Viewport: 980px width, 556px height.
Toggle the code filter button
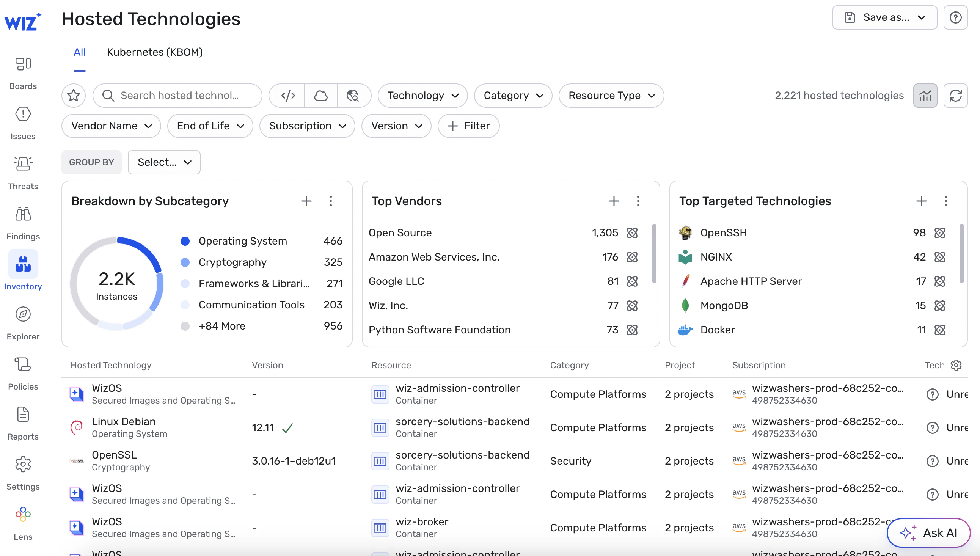[288, 96]
